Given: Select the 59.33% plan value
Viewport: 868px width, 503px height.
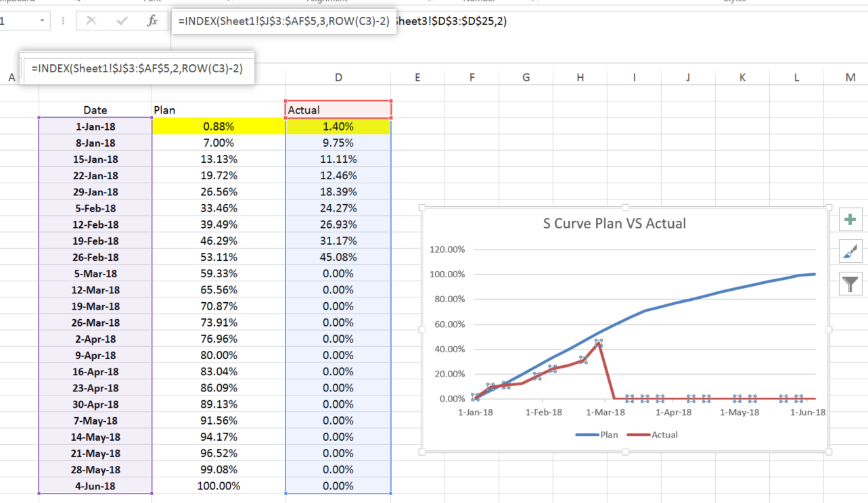Looking at the screenshot, I should point(219,273).
